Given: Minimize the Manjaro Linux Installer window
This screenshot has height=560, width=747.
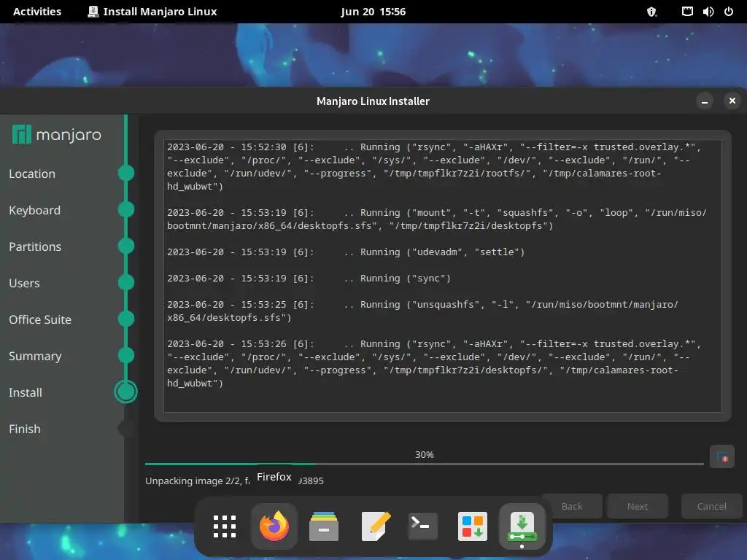Looking at the screenshot, I should click(x=705, y=101).
